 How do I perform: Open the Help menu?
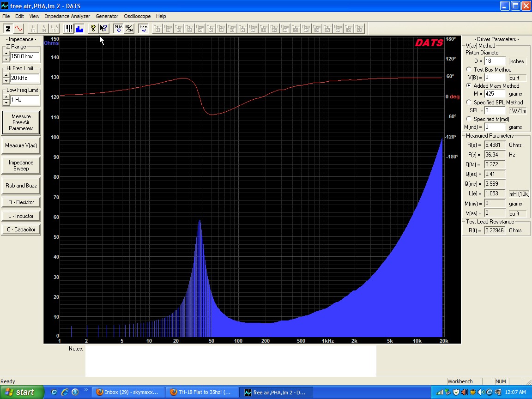[161, 16]
